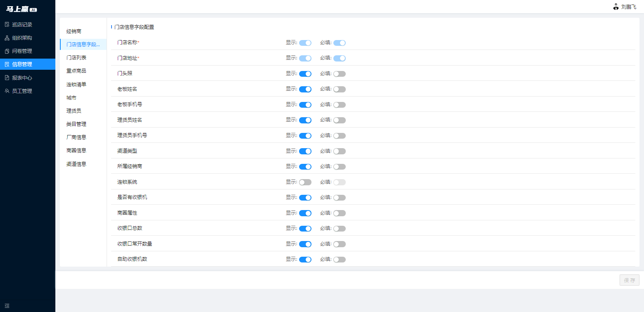Image resolution: width=644 pixels, height=312 pixels.
Task: Toggle 必填 switch for 商圈属性
Action: point(340,213)
